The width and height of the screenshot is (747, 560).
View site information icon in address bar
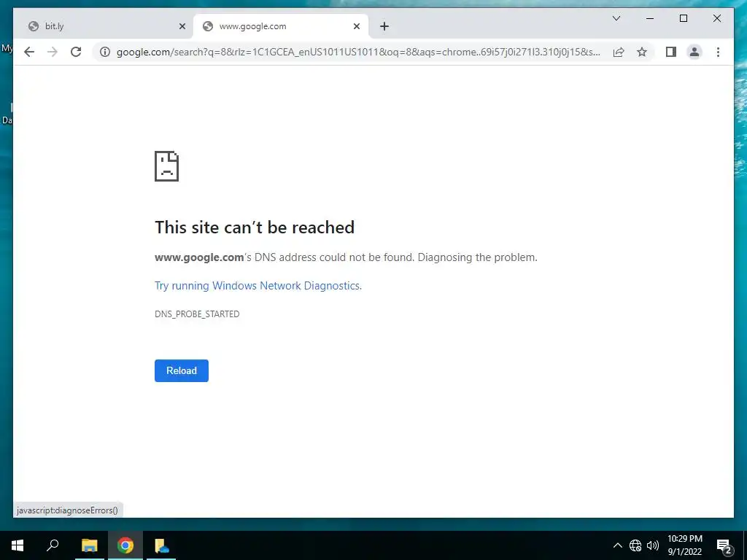click(x=105, y=52)
